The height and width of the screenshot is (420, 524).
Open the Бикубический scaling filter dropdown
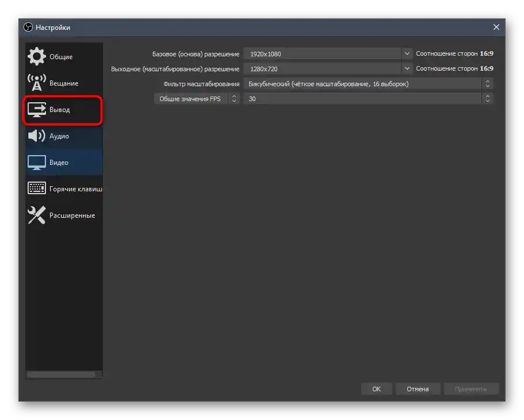point(368,84)
